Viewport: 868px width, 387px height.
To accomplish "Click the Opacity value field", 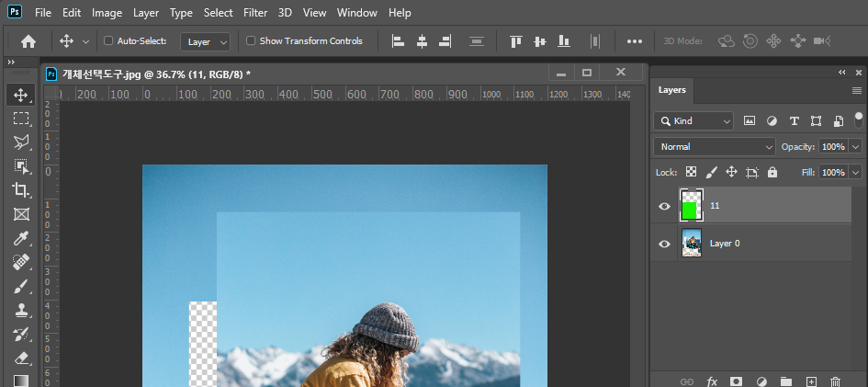I will (833, 147).
